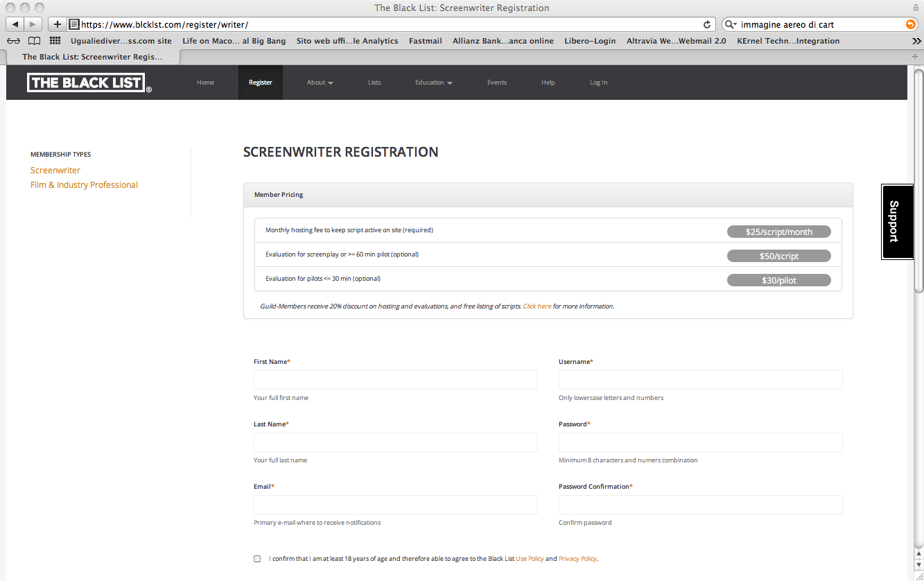Click the browser back arrow button
Screen dimensions: 924x581
click(15, 24)
